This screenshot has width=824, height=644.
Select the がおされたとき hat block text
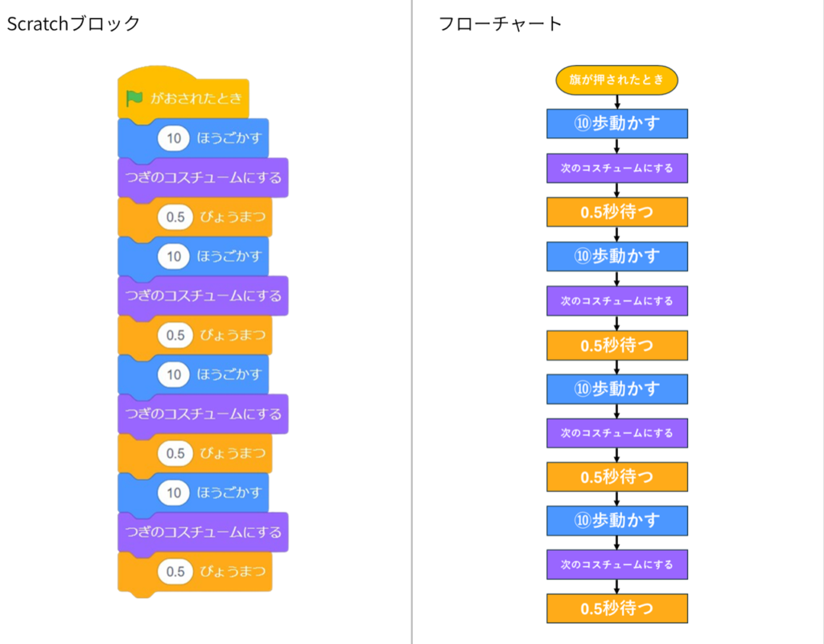pos(196,98)
